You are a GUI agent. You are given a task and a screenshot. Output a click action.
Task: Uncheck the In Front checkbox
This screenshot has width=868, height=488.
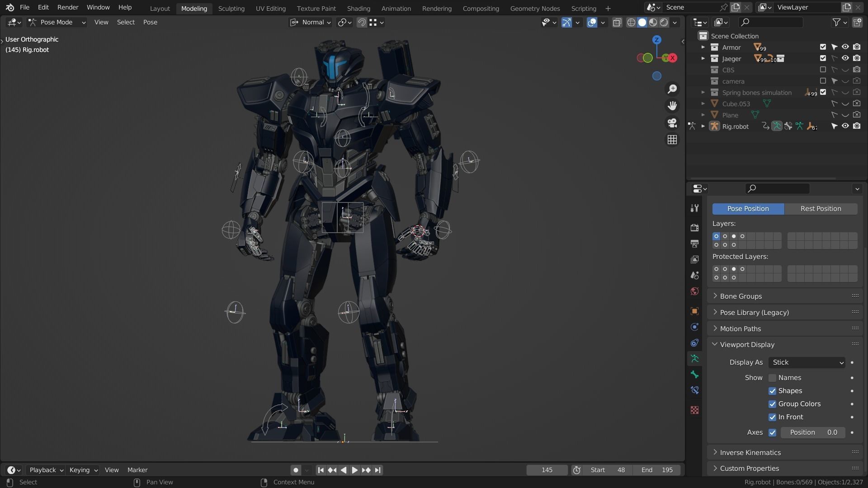[772, 417]
